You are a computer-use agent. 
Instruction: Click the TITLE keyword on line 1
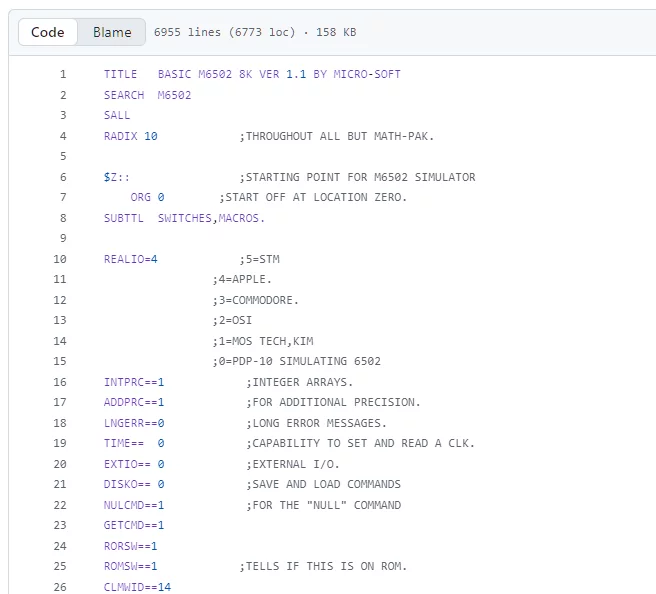(x=120, y=74)
